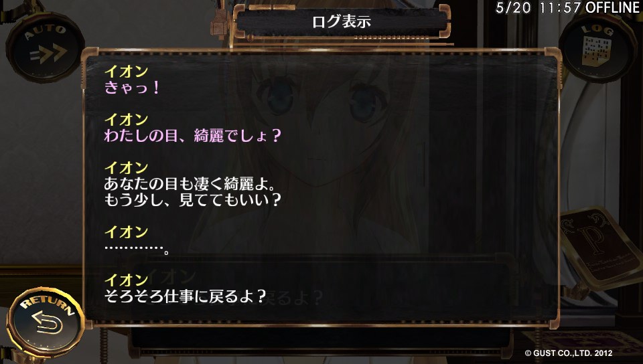Select the line わたしの目、綺麗でしょ?
Viewport: 643px width, 364px height.
click(193, 136)
